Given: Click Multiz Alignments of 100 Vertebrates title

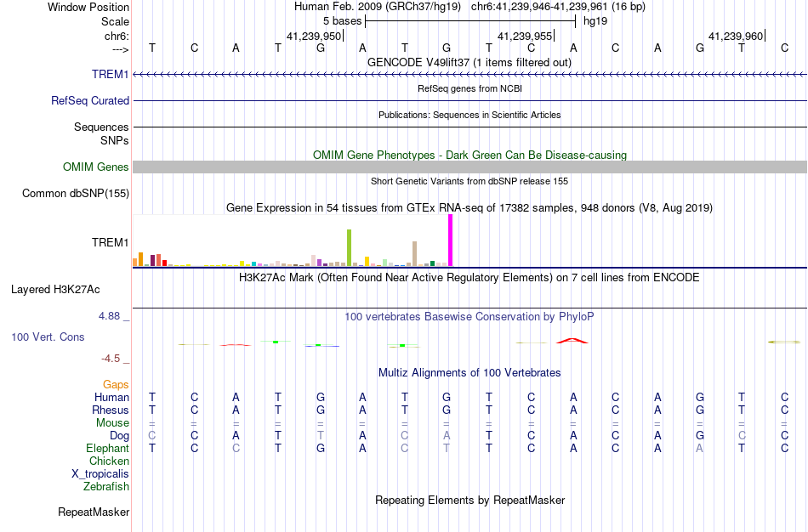Looking at the screenshot, I should point(469,373).
